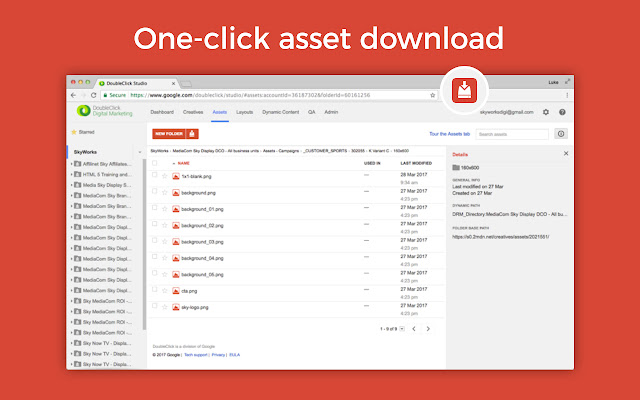The width and height of the screenshot is (640, 400).
Task: Open the Dashboard tab
Action: [162, 112]
